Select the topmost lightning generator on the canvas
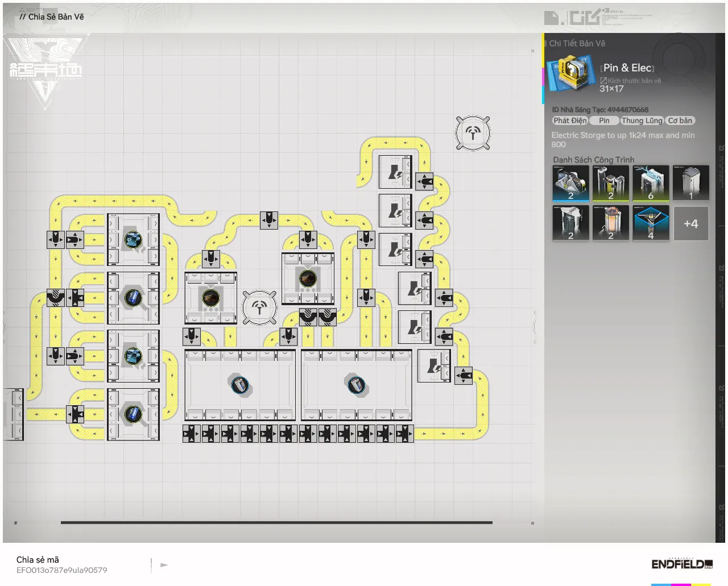 click(395, 172)
